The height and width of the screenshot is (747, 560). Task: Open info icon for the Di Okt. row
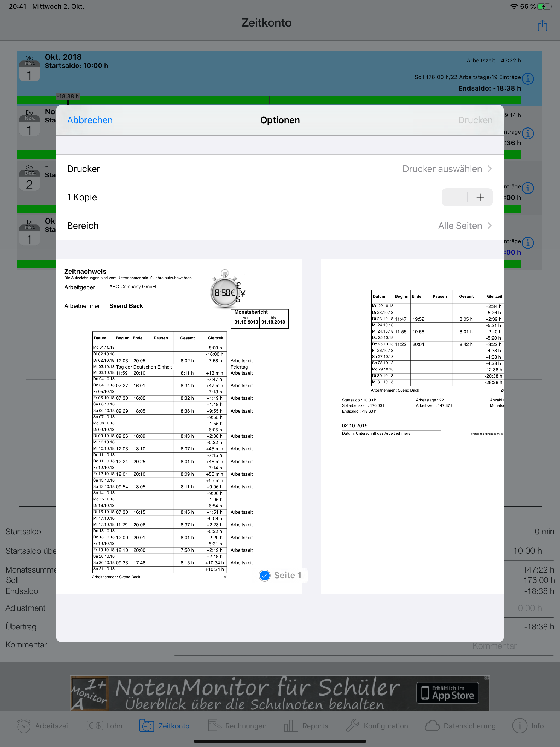pyautogui.click(x=527, y=243)
